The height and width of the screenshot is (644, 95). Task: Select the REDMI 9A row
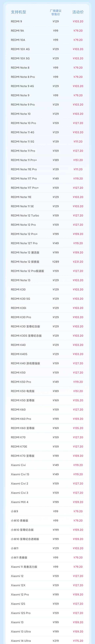47,31
